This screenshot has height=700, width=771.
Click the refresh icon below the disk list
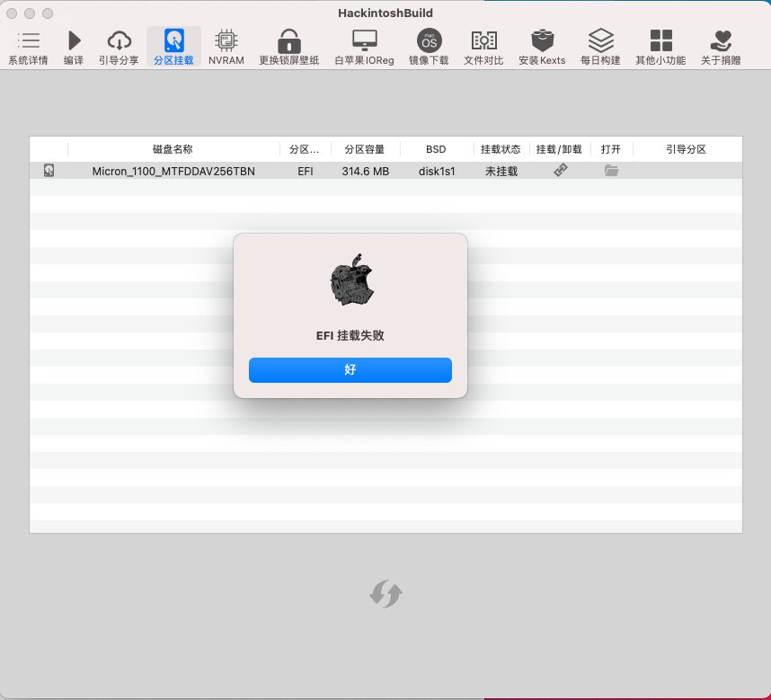385,593
